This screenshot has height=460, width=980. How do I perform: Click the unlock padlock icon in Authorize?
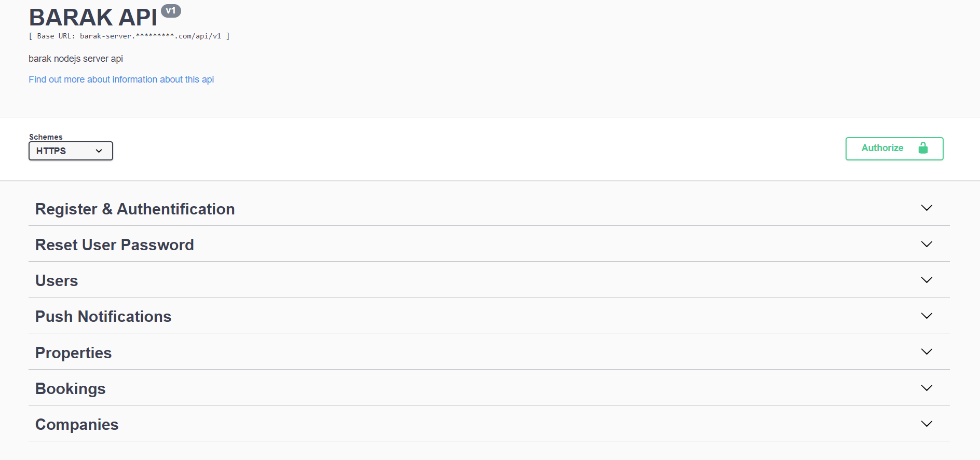pyautogui.click(x=923, y=148)
